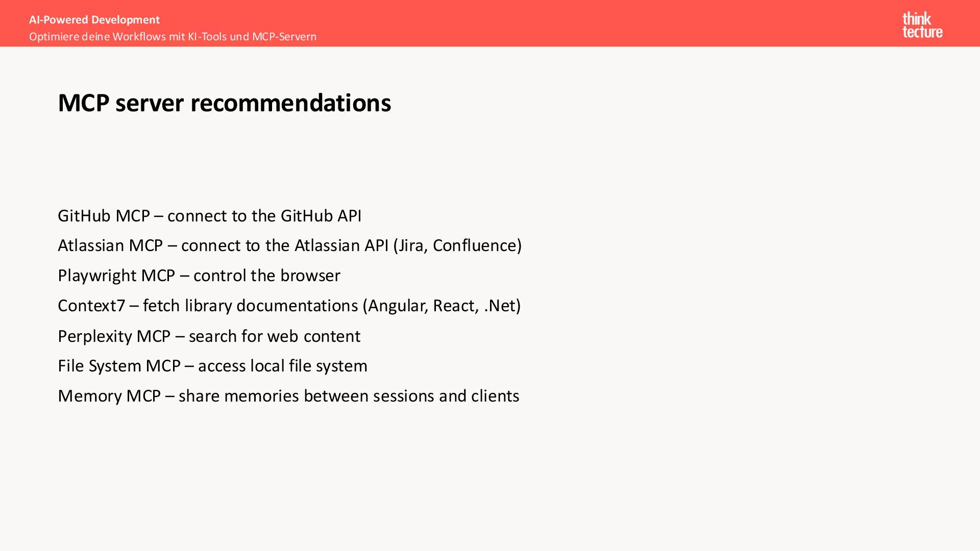
Task: Click the 'Playwright MCP' list entry
Action: [199, 275]
